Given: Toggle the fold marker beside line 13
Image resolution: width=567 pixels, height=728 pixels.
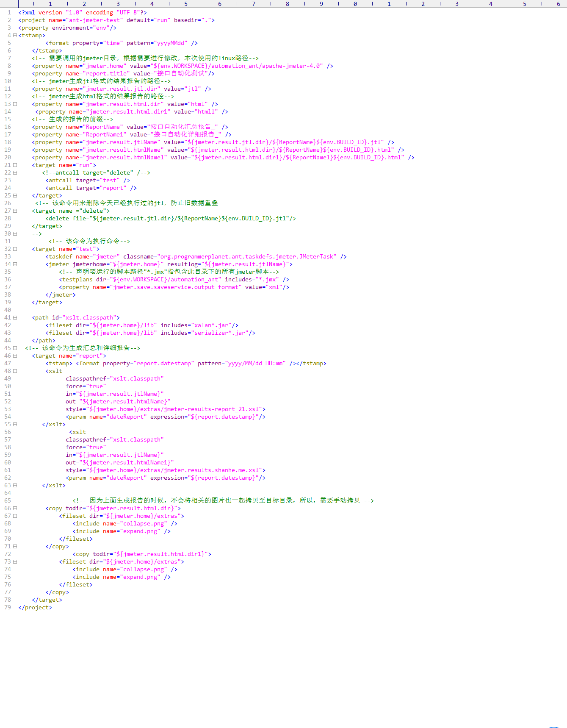Looking at the screenshot, I should (15, 104).
